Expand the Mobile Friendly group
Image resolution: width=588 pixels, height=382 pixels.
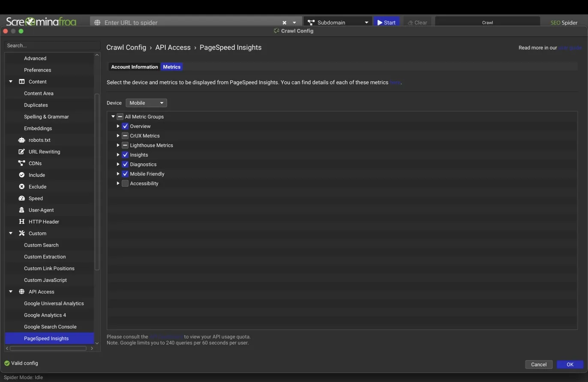[118, 174]
